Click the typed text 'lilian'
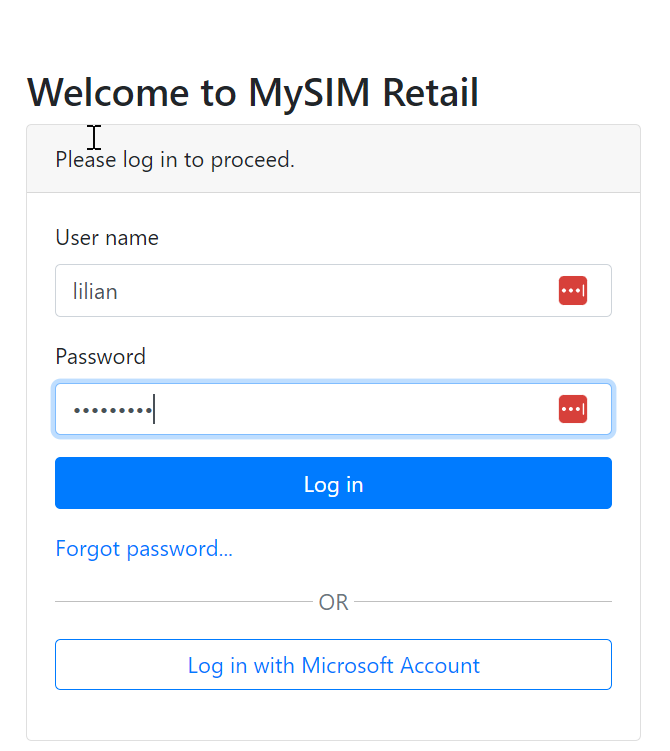This screenshot has width=670, height=751. [x=95, y=292]
